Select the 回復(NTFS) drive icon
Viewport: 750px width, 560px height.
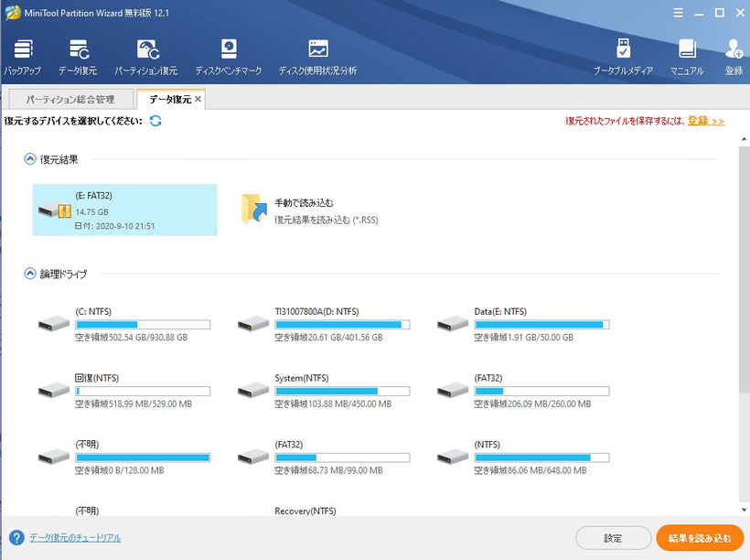[x=54, y=391]
